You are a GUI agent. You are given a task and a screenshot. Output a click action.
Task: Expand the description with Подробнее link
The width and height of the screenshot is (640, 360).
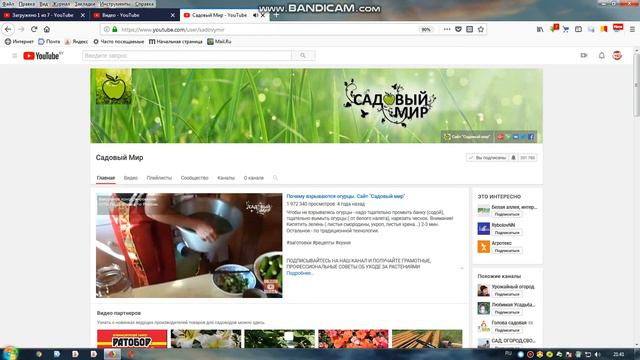(x=300, y=273)
